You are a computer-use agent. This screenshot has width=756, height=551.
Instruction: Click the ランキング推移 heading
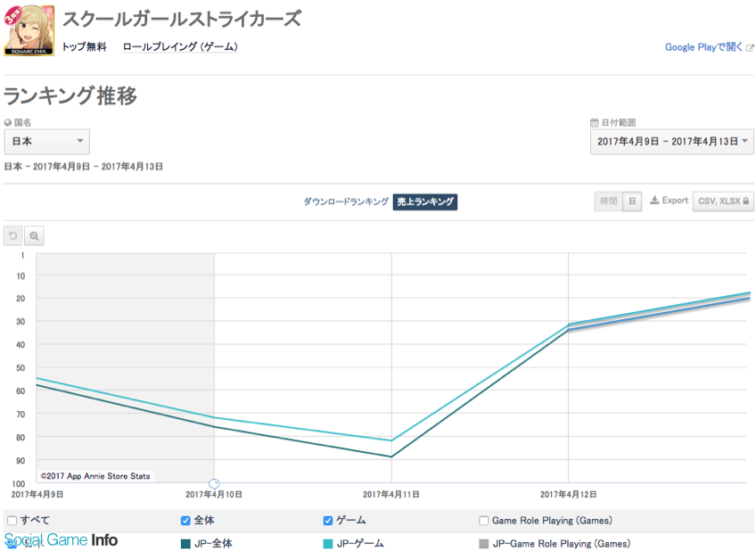[x=70, y=95]
